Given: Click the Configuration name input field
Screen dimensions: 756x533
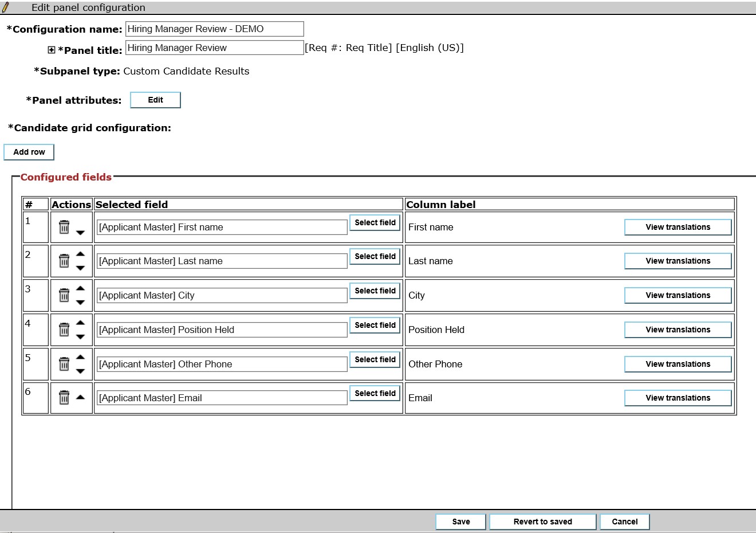Looking at the screenshot, I should [215, 29].
